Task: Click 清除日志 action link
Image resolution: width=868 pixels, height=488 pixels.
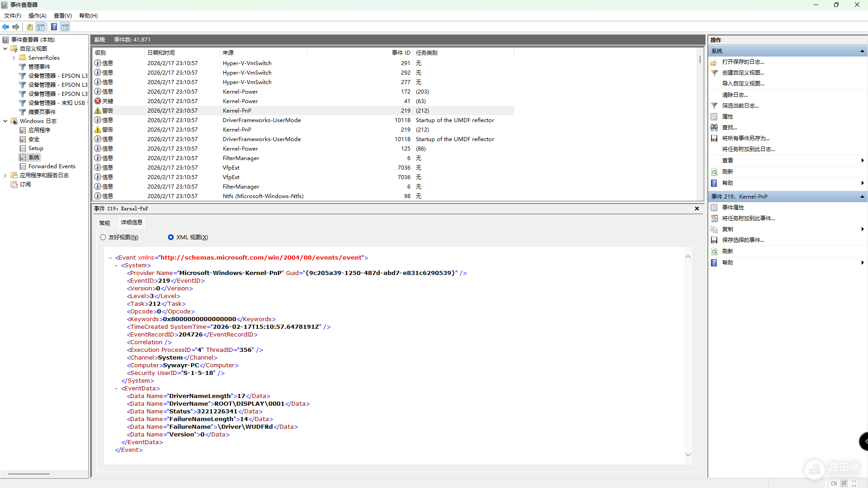Action: 735,95
